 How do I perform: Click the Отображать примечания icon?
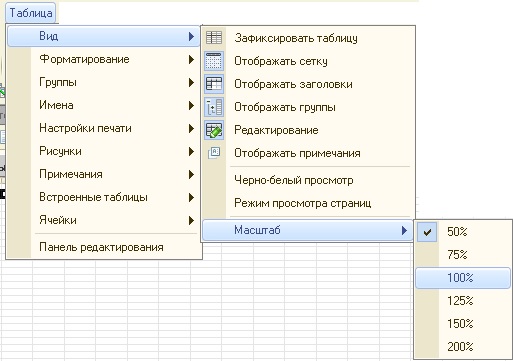214,153
